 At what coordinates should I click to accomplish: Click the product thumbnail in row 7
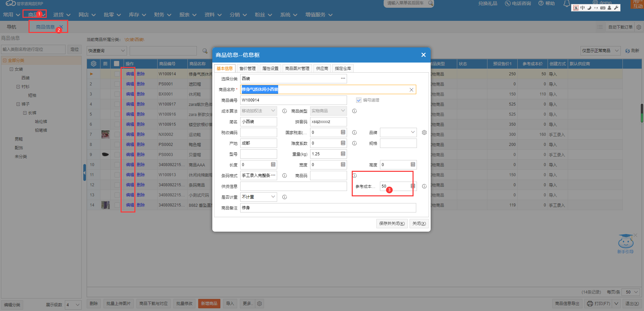click(x=105, y=134)
